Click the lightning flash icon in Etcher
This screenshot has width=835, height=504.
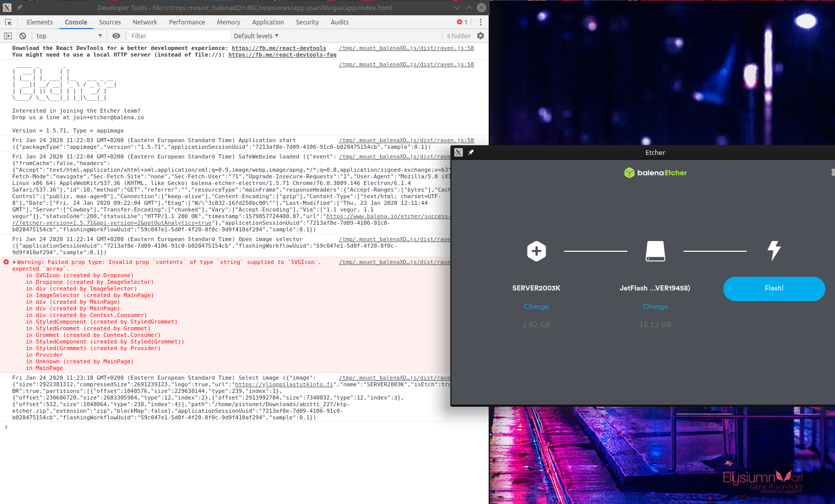(774, 251)
